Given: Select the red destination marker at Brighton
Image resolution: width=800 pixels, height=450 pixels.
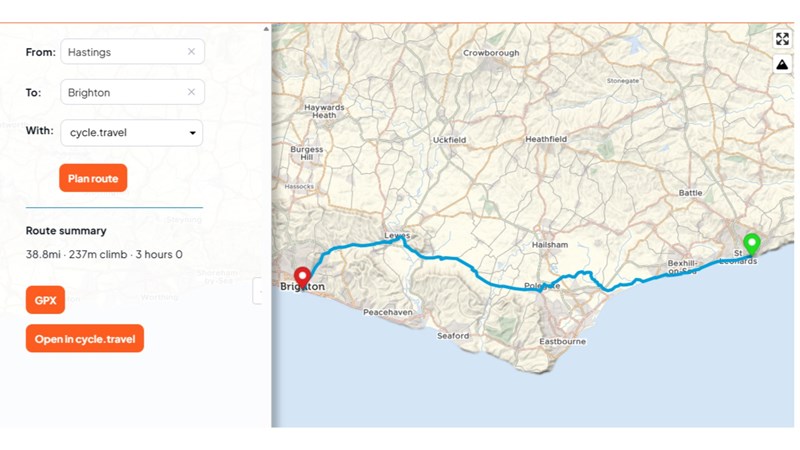Looking at the screenshot, I should pos(303,278).
